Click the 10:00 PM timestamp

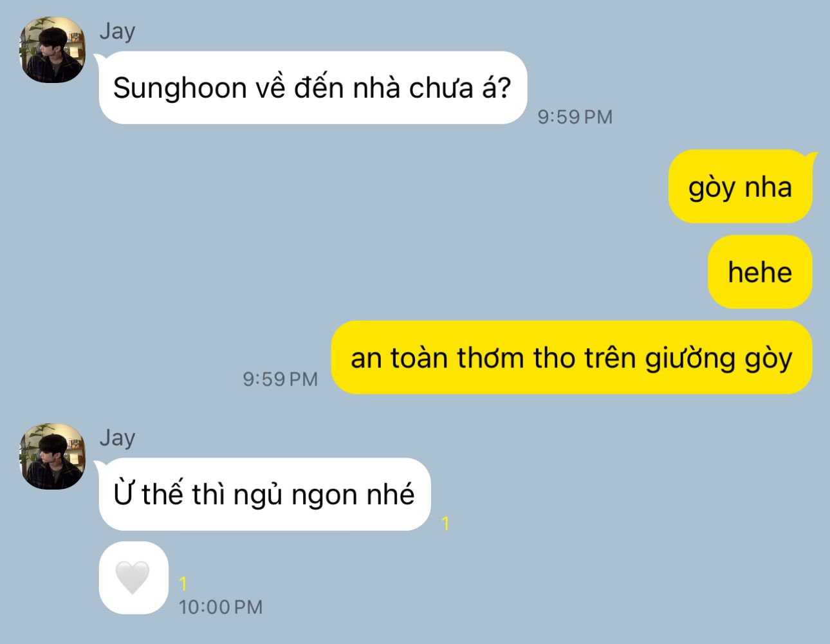[221, 607]
